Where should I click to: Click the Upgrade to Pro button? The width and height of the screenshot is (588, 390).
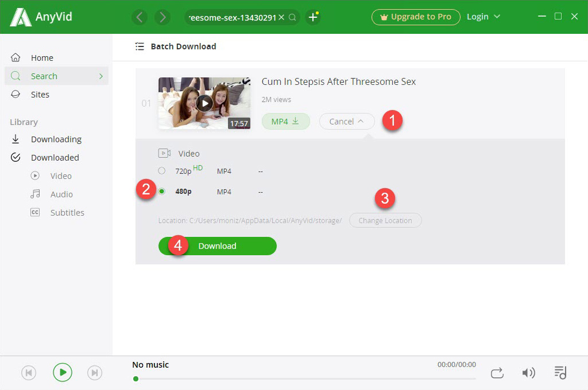[416, 17]
